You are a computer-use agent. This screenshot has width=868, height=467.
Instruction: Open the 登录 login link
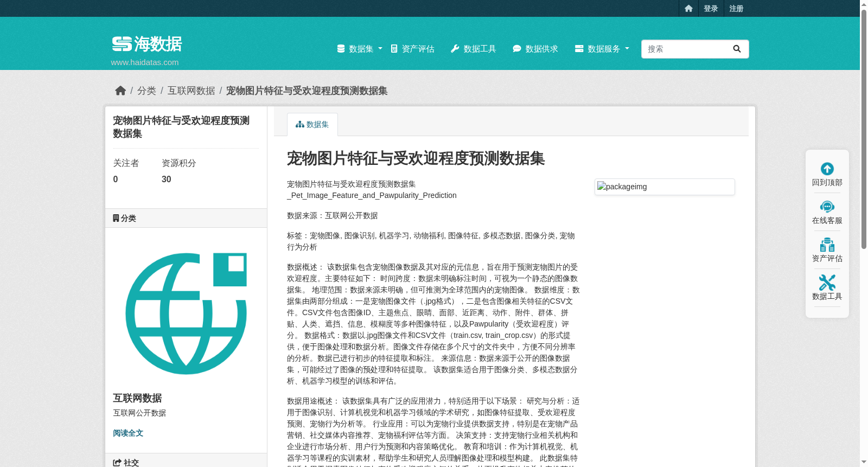click(711, 8)
